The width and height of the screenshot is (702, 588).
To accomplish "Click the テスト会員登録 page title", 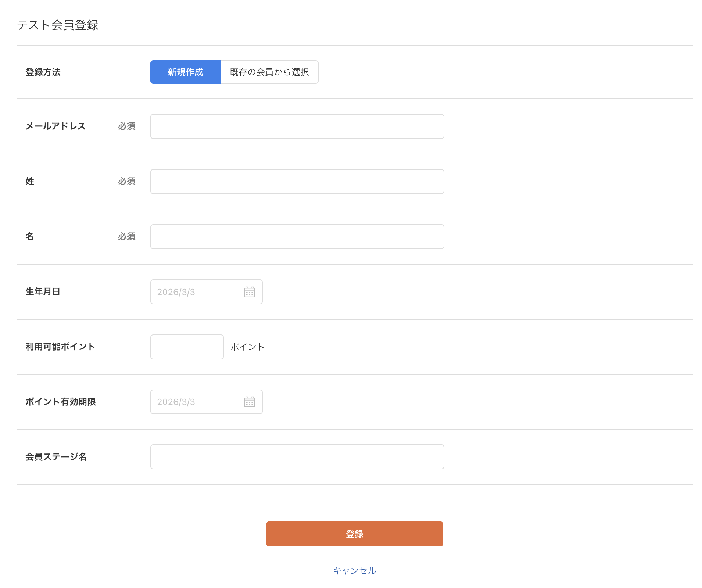I will (x=57, y=25).
